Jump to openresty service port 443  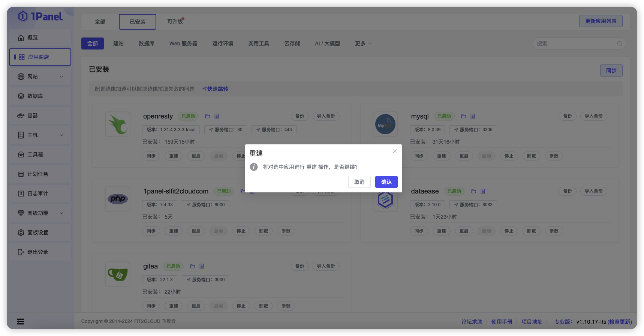click(x=274, y=130)
